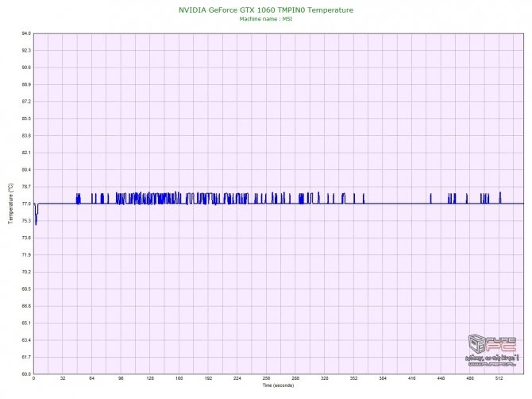Select the 83.8 y-axis value

(26, 135)
